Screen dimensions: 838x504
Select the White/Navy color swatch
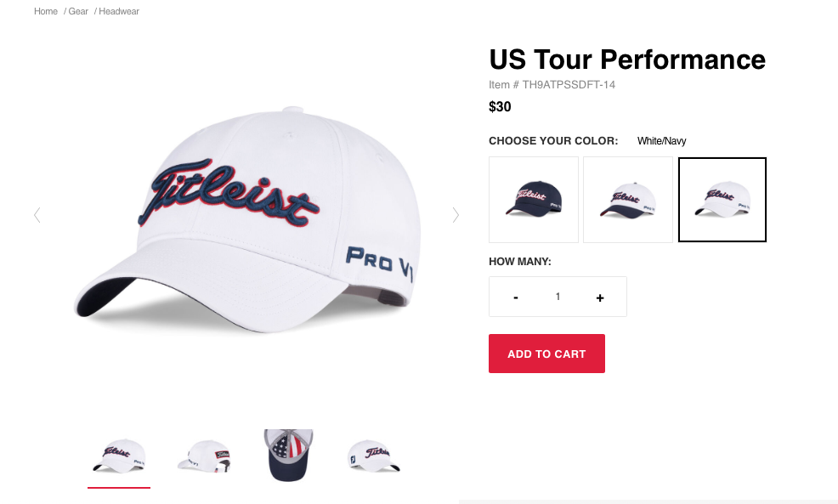[x=722, y=200]
